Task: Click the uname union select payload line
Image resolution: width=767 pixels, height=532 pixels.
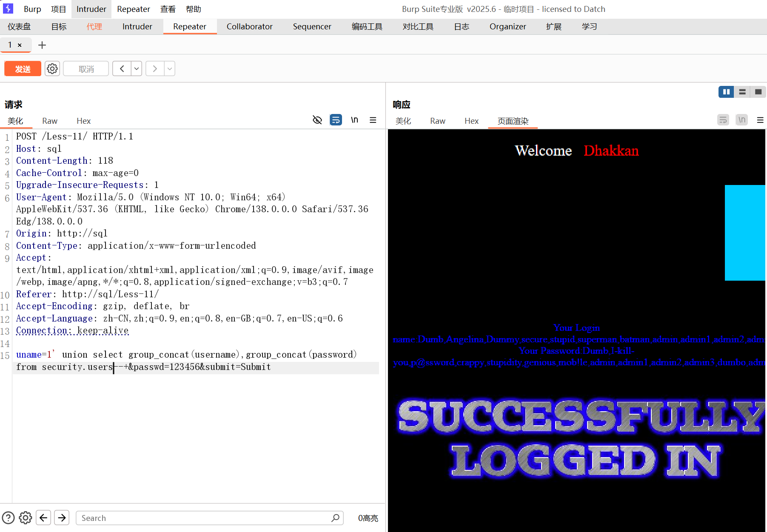Action: click(186, 361)
